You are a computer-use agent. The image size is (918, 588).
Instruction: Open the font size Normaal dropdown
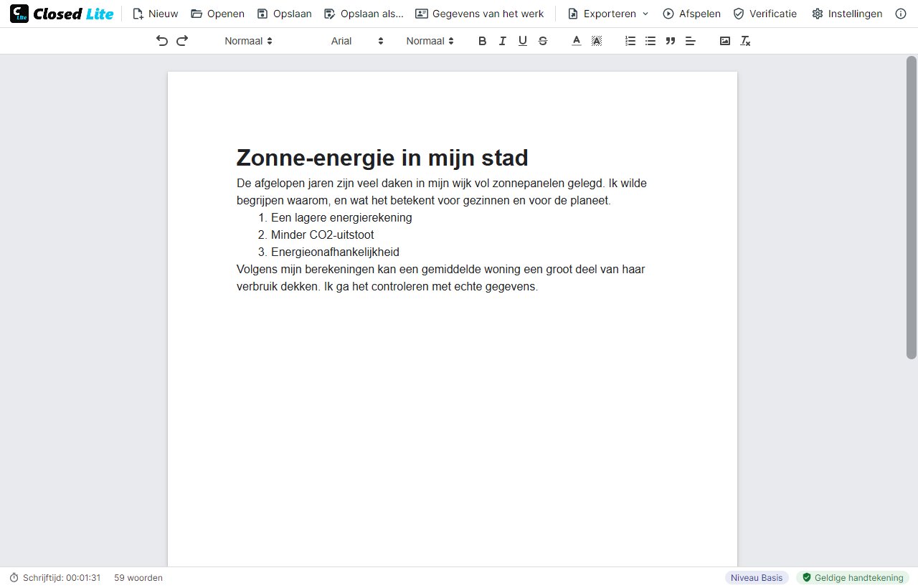pos(430,41)
